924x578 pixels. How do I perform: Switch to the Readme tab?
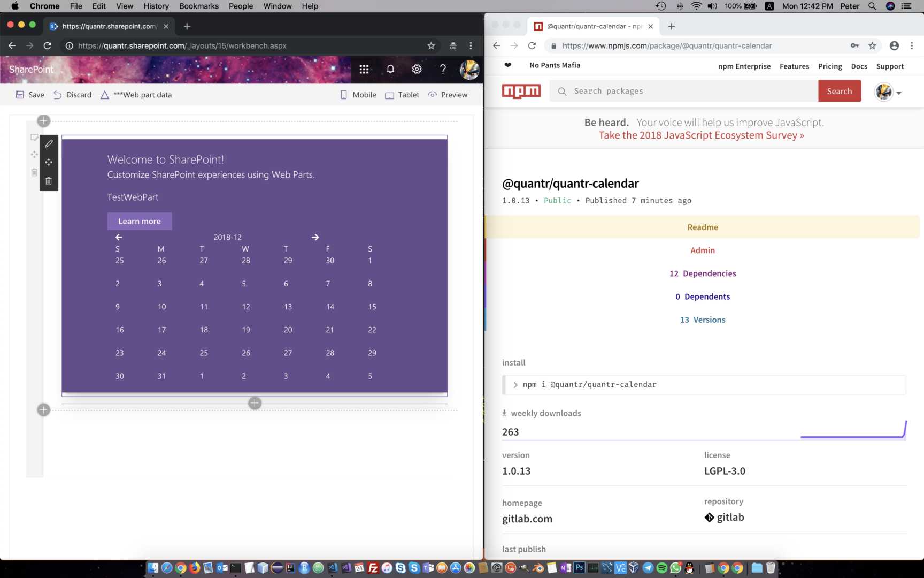pos(703,227)
